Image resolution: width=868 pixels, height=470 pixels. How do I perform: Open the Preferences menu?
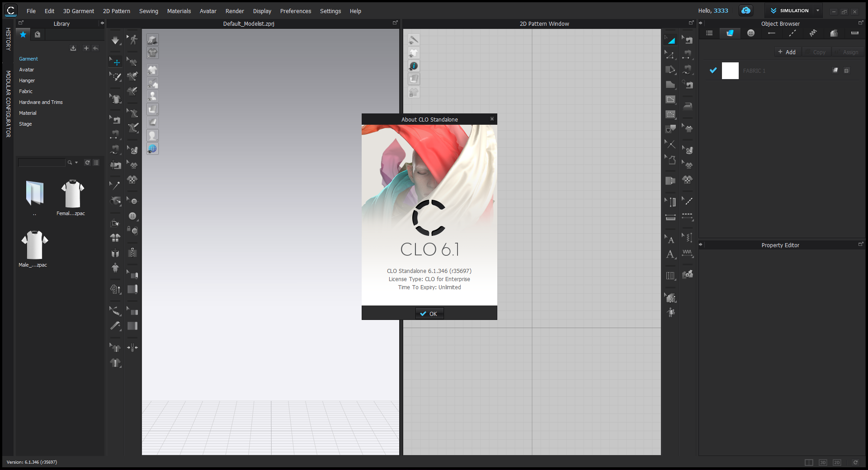click(296, 11)
